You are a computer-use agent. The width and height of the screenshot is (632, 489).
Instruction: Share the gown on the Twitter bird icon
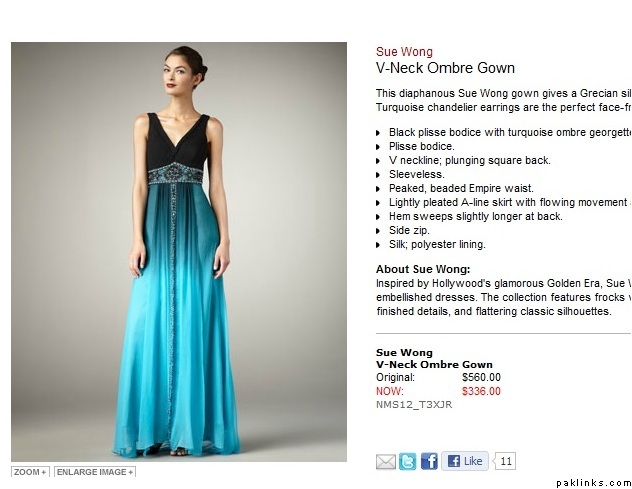407,462
